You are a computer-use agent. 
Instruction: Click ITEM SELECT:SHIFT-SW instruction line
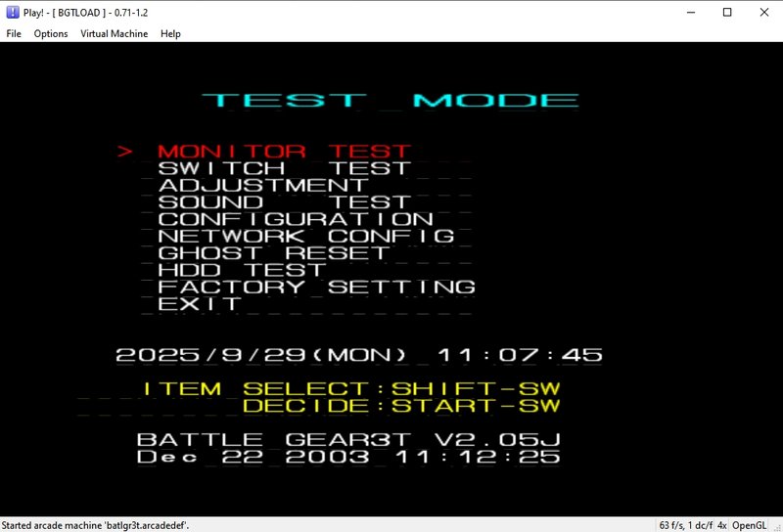click(x=351, y=388)
